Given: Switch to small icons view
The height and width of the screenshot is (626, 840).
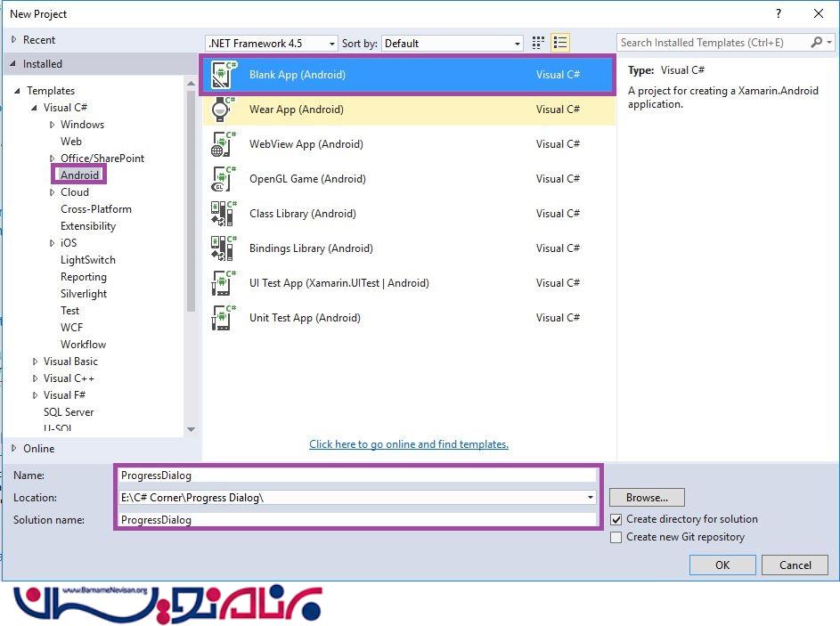Looking at the screenshot, I should point(538,43).
